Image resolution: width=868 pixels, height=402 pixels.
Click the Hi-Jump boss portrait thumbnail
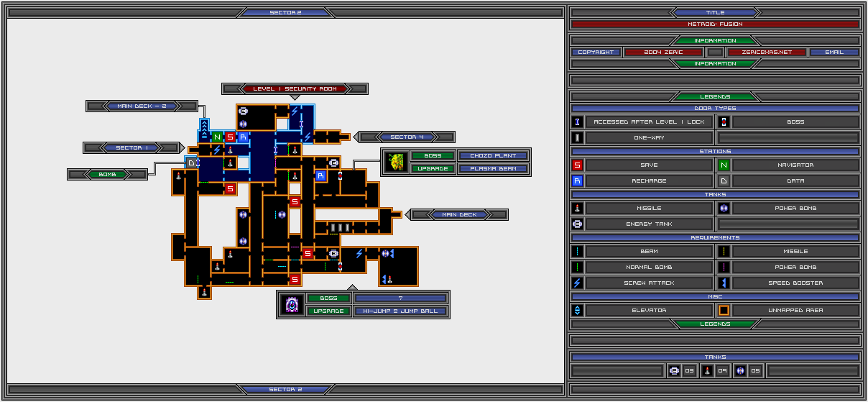[x=292, y=304]
